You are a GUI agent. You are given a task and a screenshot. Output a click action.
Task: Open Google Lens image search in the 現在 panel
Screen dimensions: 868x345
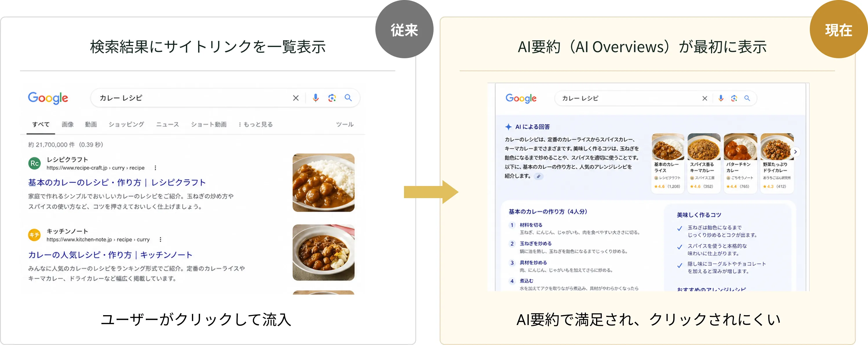click(x=734, y=98)
